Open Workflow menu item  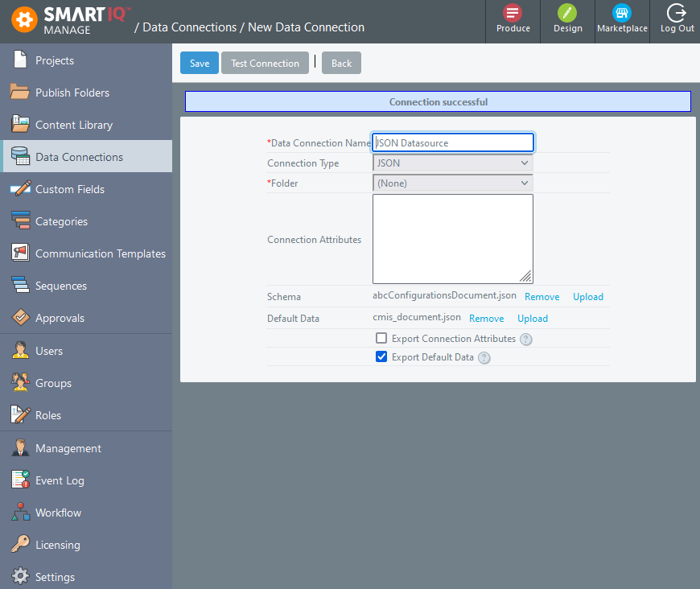coord(86,513)
